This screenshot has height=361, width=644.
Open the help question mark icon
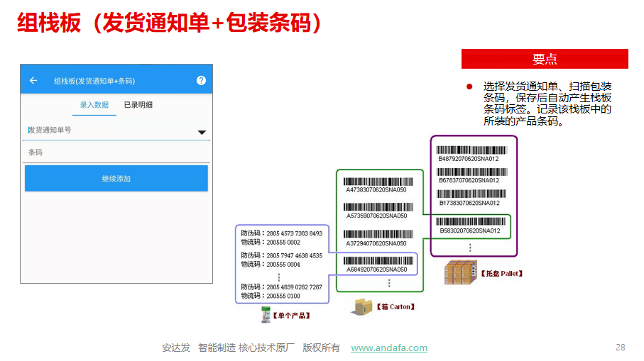pos(201,81)
